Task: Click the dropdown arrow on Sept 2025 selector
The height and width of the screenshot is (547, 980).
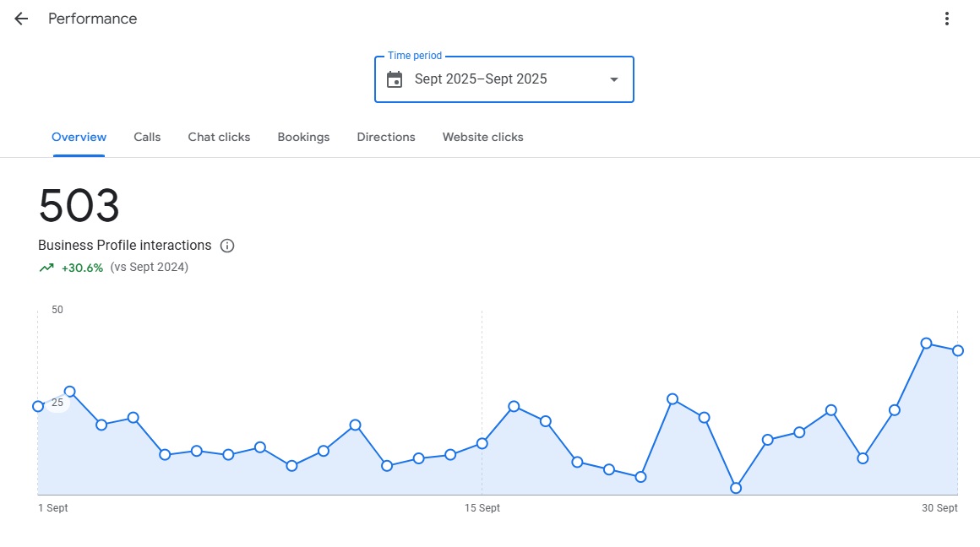Action: [613, 79]
